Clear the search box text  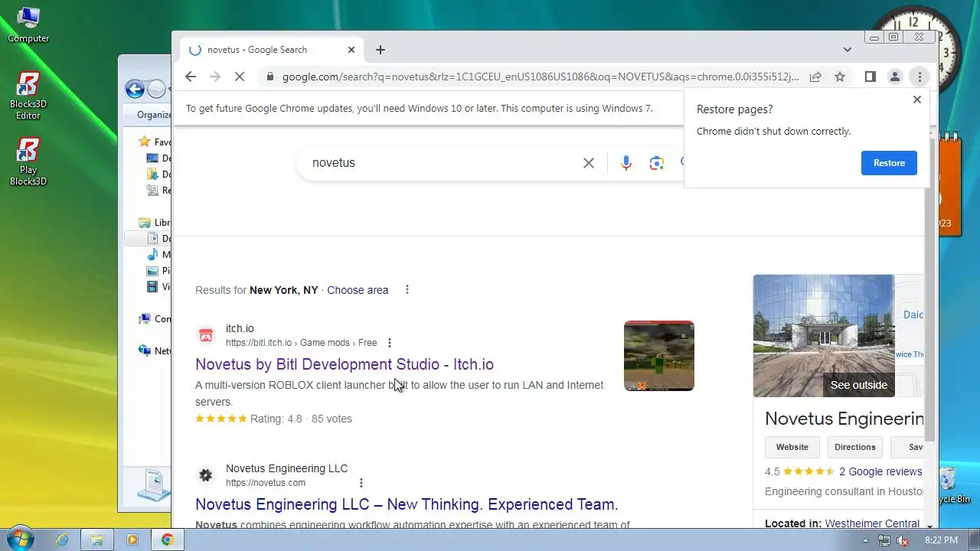click(x=589, y=163)
